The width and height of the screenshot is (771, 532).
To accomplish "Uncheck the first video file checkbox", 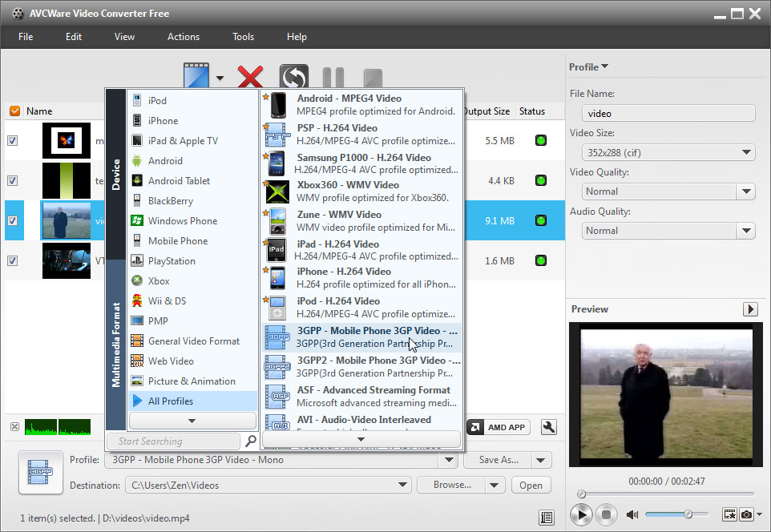I will point(13,141).
